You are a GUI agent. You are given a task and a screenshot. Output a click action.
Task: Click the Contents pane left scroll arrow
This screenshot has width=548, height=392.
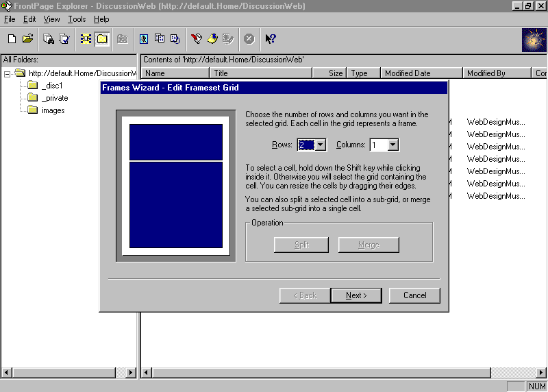click(x=147, y=372)
